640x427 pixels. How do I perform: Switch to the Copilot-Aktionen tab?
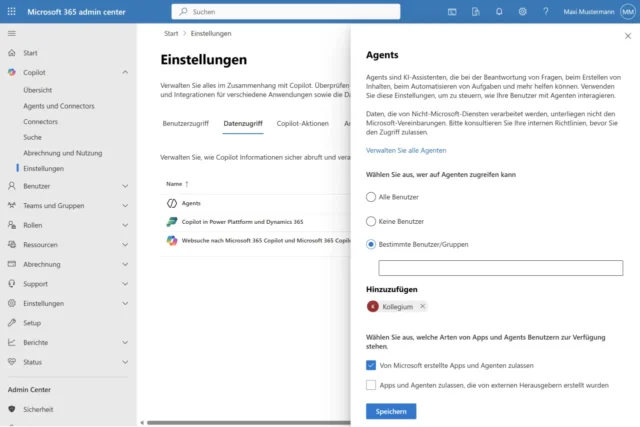[x=302, y=123]
